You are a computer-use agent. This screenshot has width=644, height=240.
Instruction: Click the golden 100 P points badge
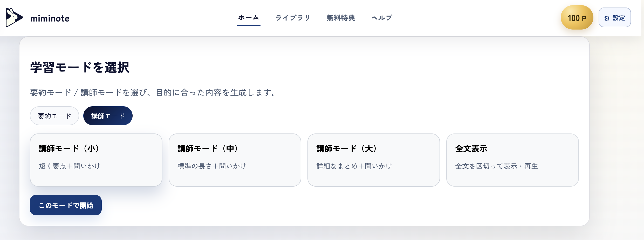tap(577, 17)
